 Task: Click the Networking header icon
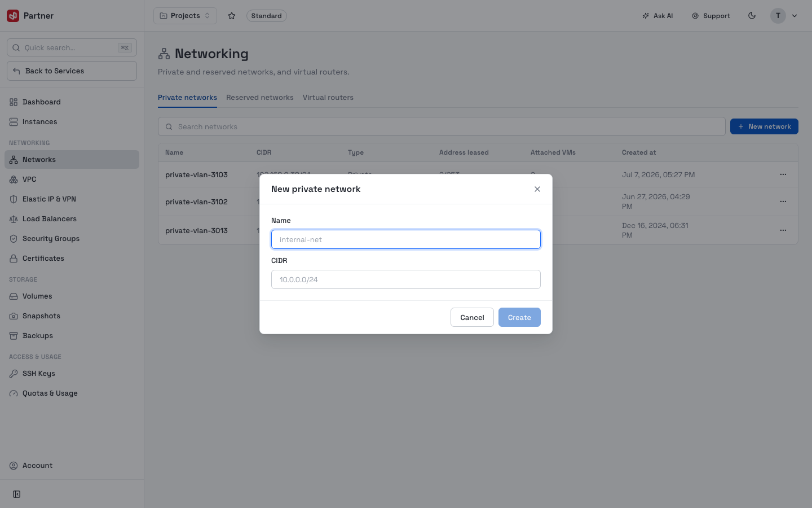(164, 54)
